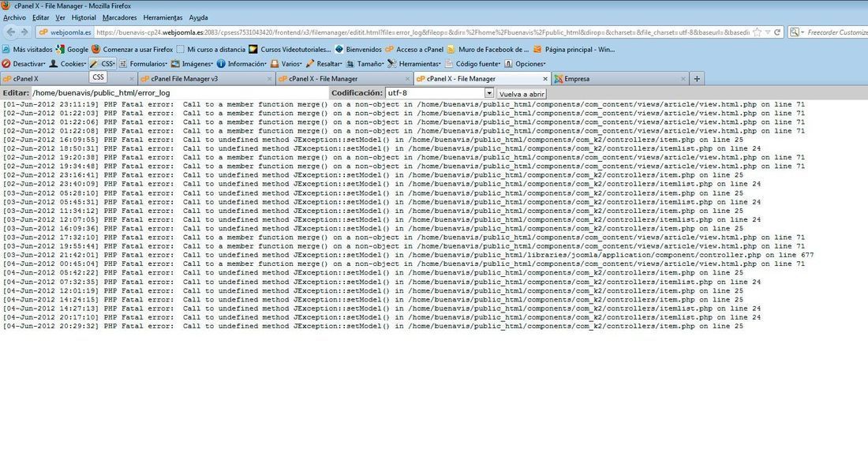Open the Herramientas developer toolbar dropdown
Viewport: 868px width, 460px height.
414,64
